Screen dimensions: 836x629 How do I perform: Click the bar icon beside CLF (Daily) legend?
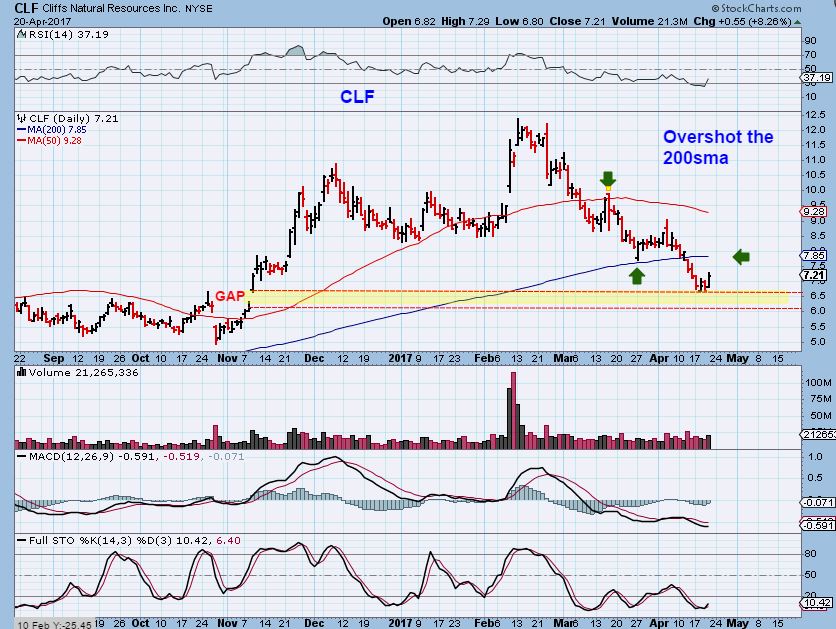(22, 118)
